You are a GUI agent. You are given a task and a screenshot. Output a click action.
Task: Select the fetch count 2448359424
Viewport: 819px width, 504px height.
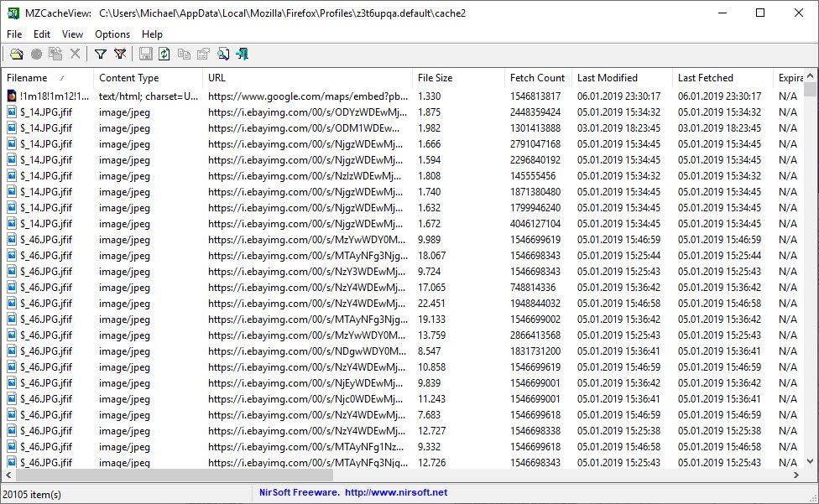[x=535, y=112]
